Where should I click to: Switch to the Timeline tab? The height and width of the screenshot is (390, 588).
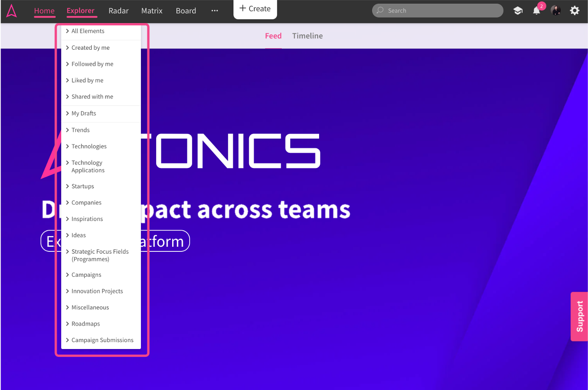[x=307, y=36]
